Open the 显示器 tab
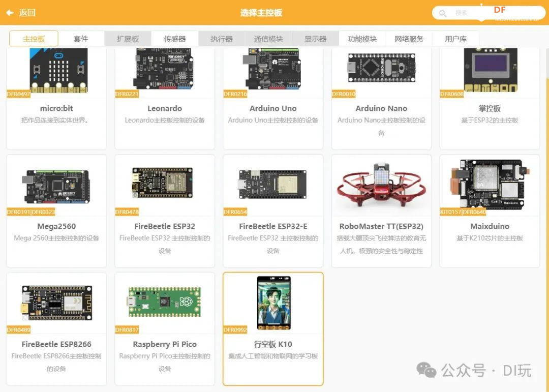 click(x=316, y=39)
